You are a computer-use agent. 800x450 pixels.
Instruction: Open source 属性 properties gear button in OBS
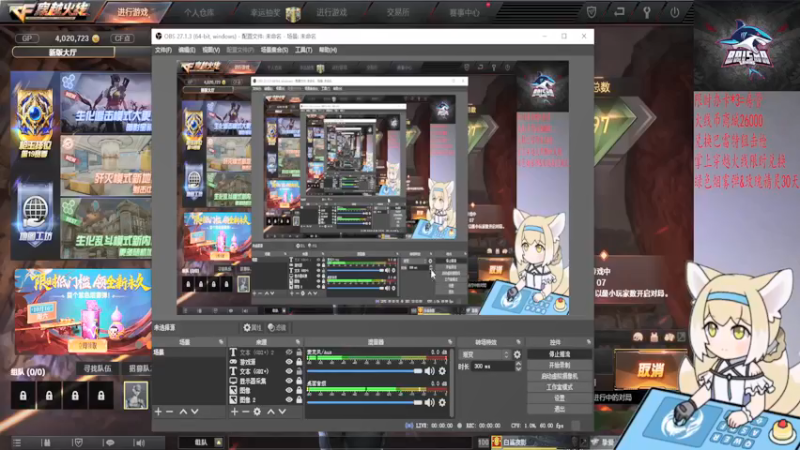click(252, 328)
